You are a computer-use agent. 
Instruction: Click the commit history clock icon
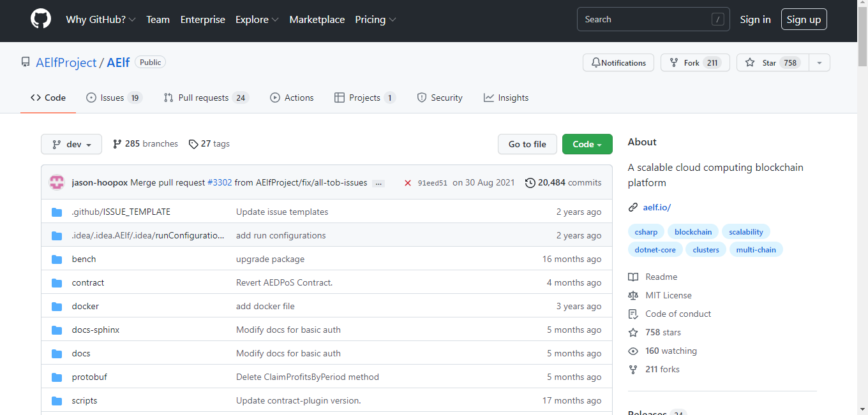pyautogui.click(x=530, y=183)
